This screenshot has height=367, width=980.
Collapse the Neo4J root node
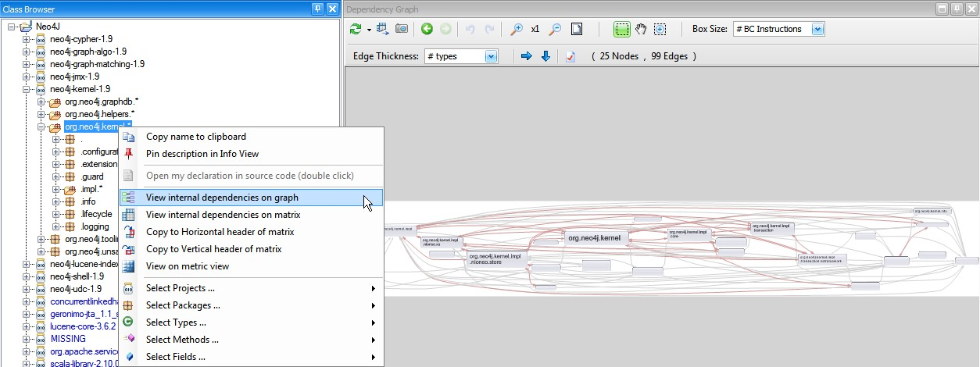click(12, 27)
